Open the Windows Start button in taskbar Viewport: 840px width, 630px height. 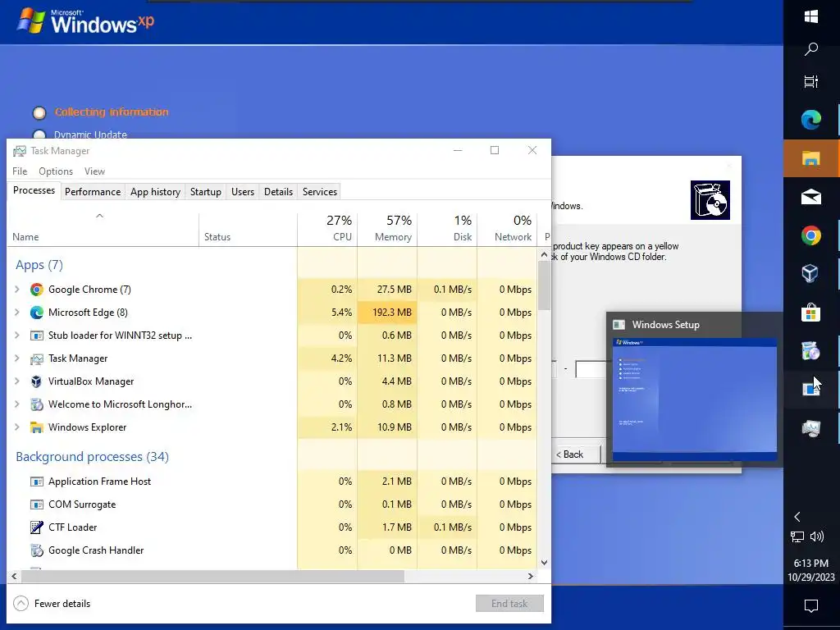point(811,16)
